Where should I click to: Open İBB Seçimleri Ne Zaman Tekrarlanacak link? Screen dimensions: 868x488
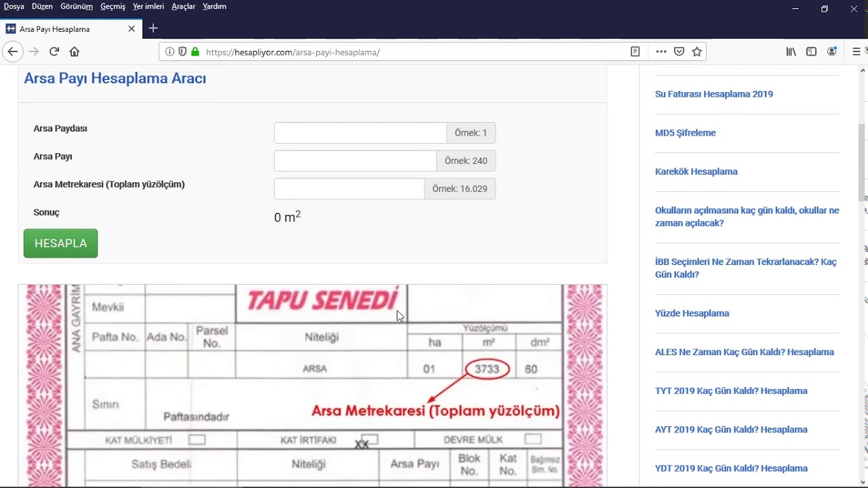[x=746, y=268]
